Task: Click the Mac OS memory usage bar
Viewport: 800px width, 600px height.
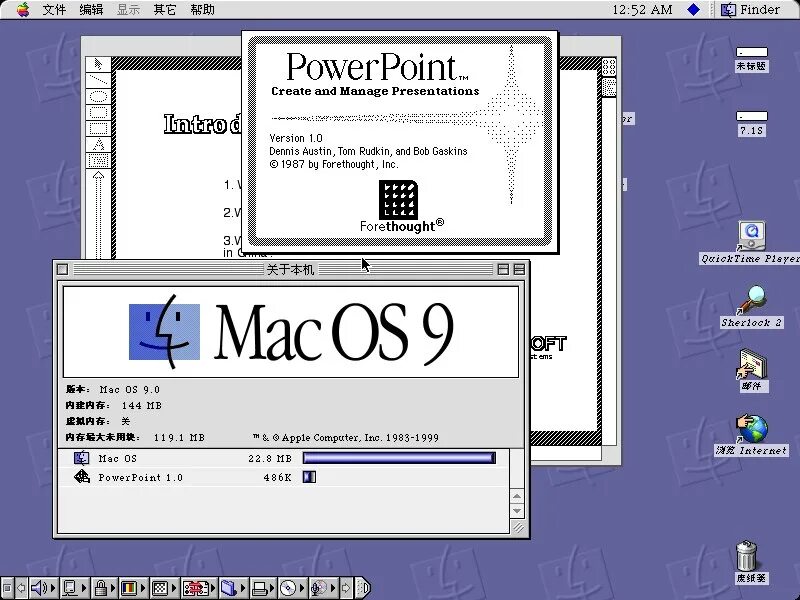Action: [399, 458]
